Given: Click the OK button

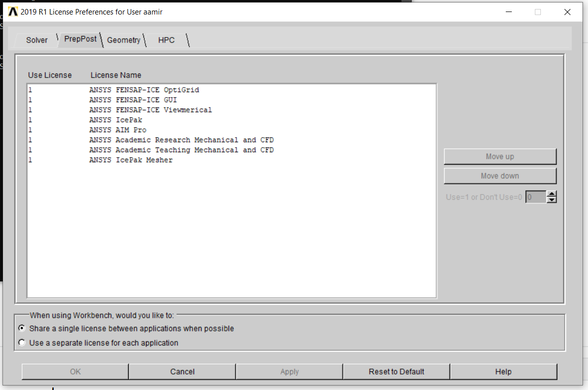Looking at the screenshot, I should click(75, 371).
